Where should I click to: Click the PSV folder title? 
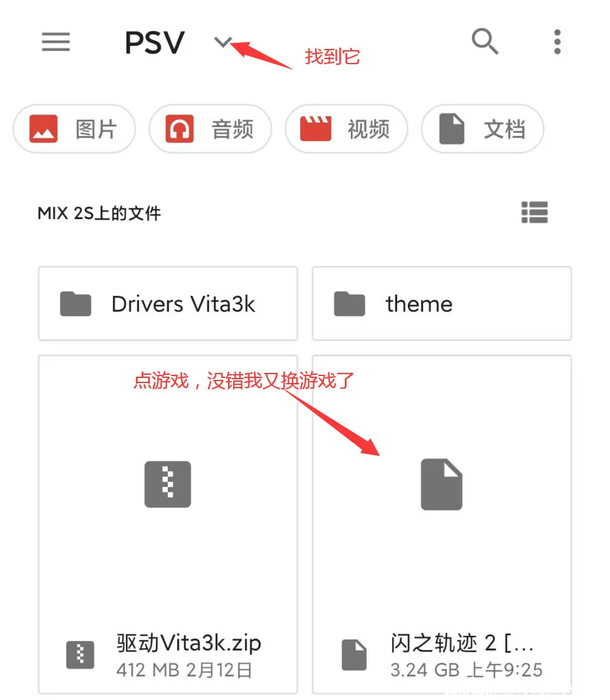[x=154, y=43]
